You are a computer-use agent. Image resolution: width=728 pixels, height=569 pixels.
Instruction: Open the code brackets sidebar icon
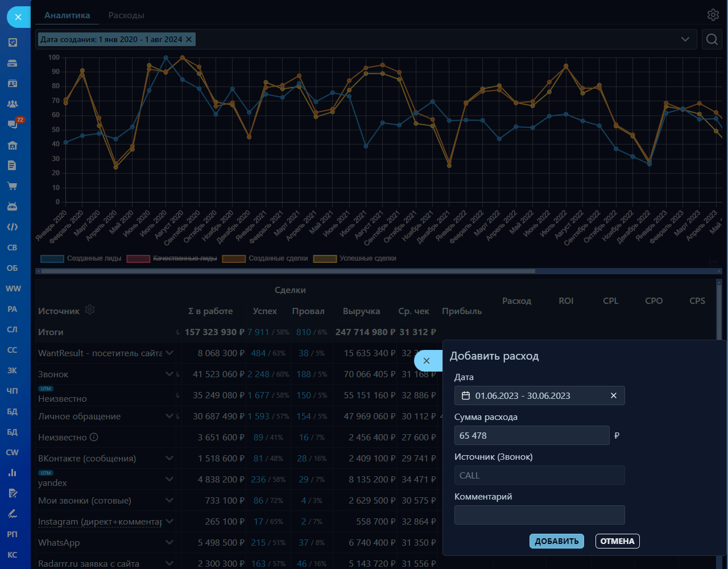pyautogui.click(x=13, y=227)
